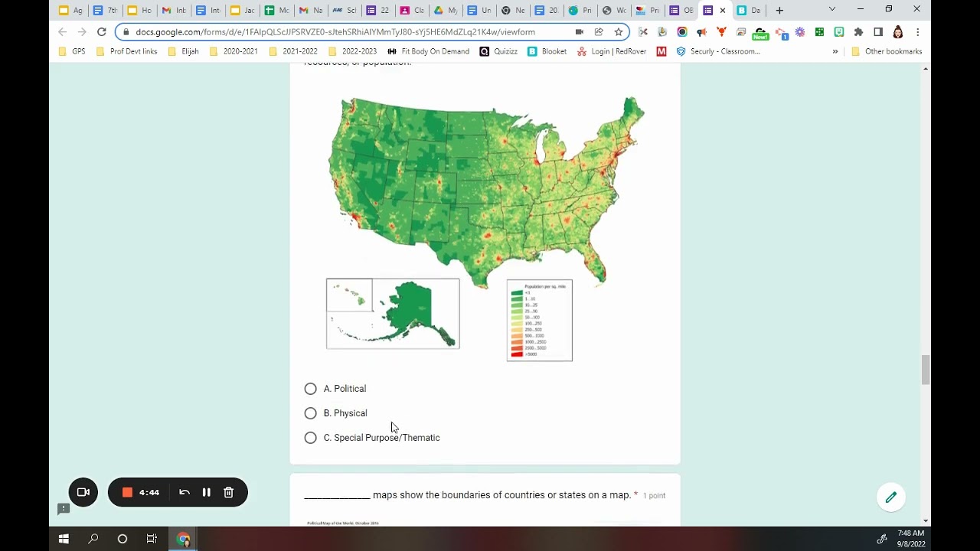This screenshot has height=551, width=980.
Task: Delete the recording with the trash icon
Action: click(x=228, y=492)
